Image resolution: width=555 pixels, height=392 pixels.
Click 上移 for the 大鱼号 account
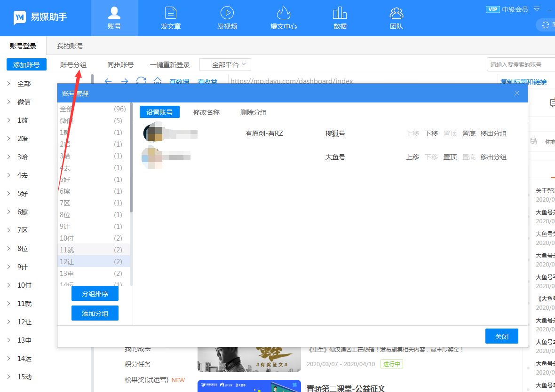[412, 157]
